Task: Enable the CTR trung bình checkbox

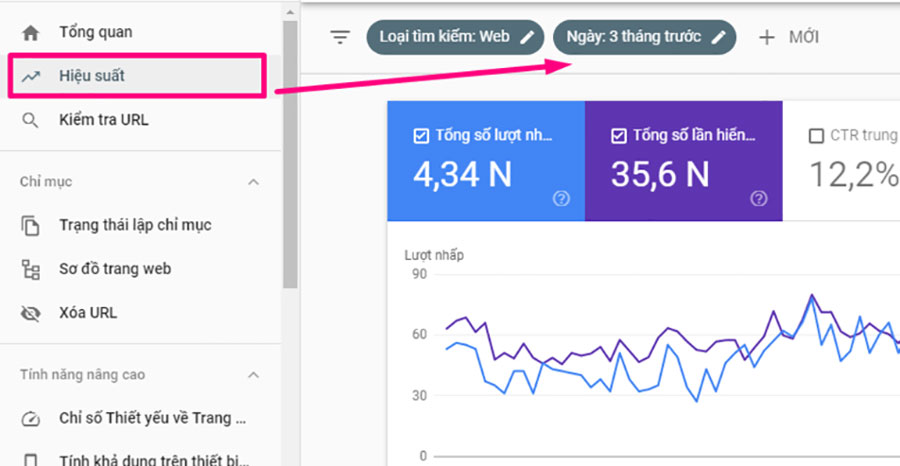Action: point(816,136)
